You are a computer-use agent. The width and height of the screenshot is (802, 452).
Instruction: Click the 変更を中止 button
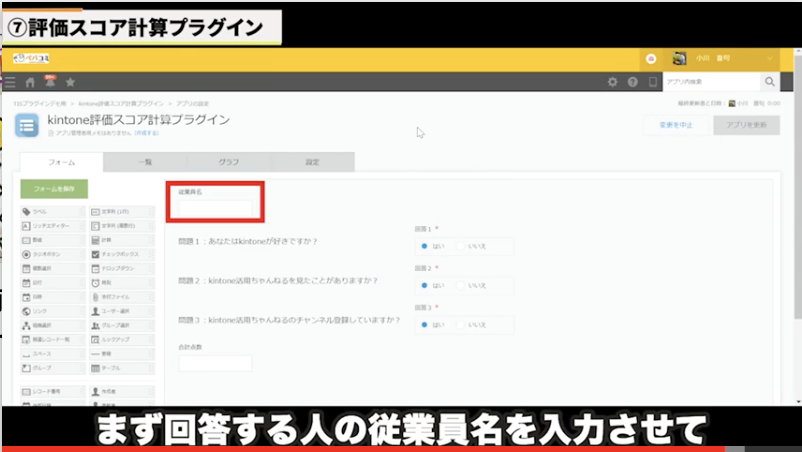coord(675,125)
